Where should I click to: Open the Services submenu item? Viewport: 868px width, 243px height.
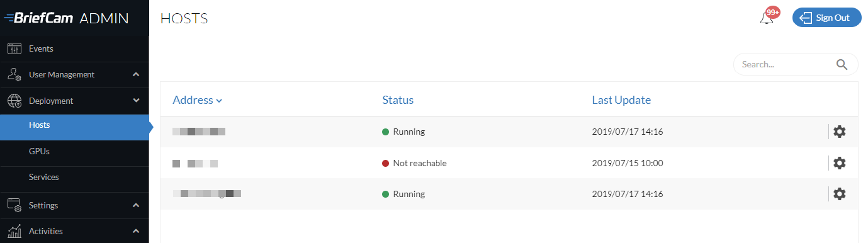point(74,178)
